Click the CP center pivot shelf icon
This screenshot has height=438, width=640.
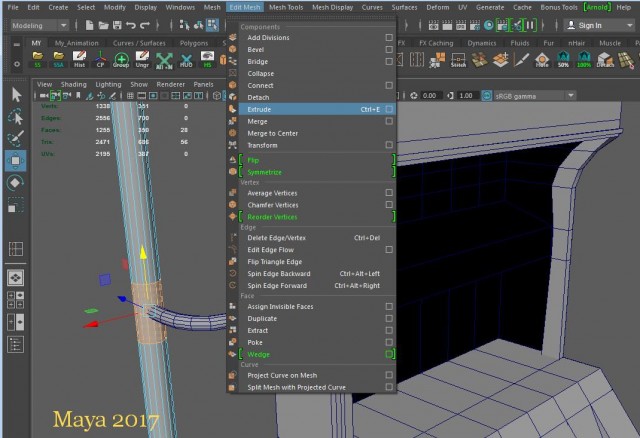click(x=100, y=59)
